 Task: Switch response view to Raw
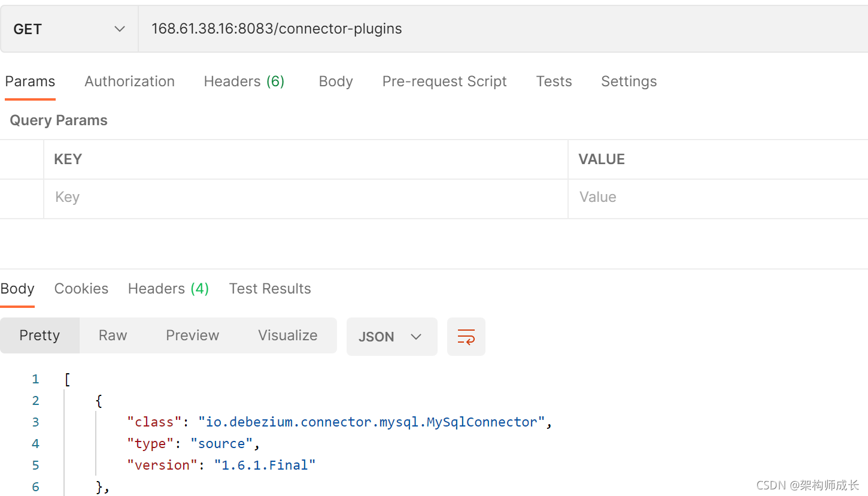pos(113,335)
